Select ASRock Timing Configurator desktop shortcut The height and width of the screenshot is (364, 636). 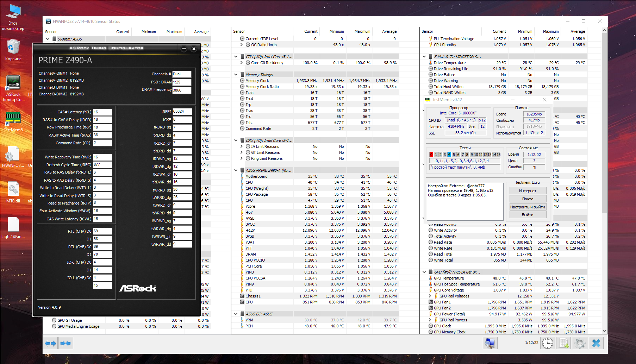[13, 88]
